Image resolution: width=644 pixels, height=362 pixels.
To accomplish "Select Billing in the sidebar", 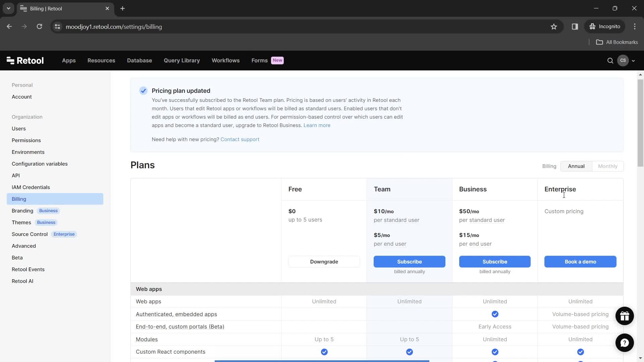I will (55, 199).
